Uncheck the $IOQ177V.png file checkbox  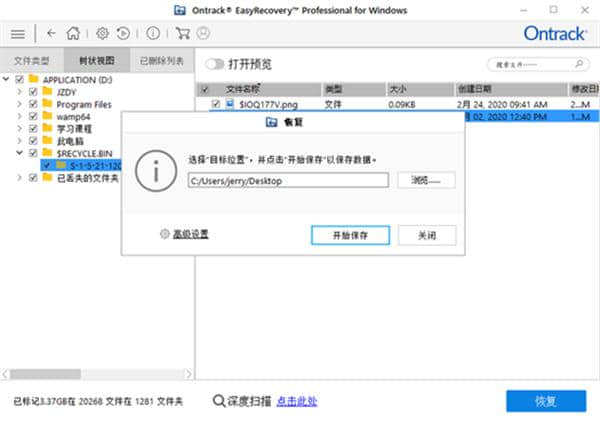click(x=216, y=103)
